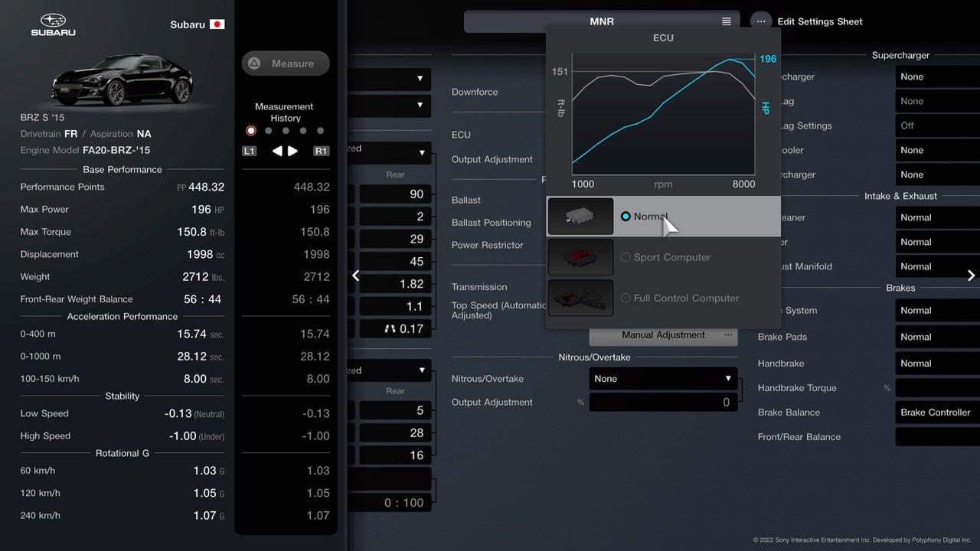Screen dimensions: 980x551
Task: Select the second measurement history dot
Action: click(x=268, y=131)
